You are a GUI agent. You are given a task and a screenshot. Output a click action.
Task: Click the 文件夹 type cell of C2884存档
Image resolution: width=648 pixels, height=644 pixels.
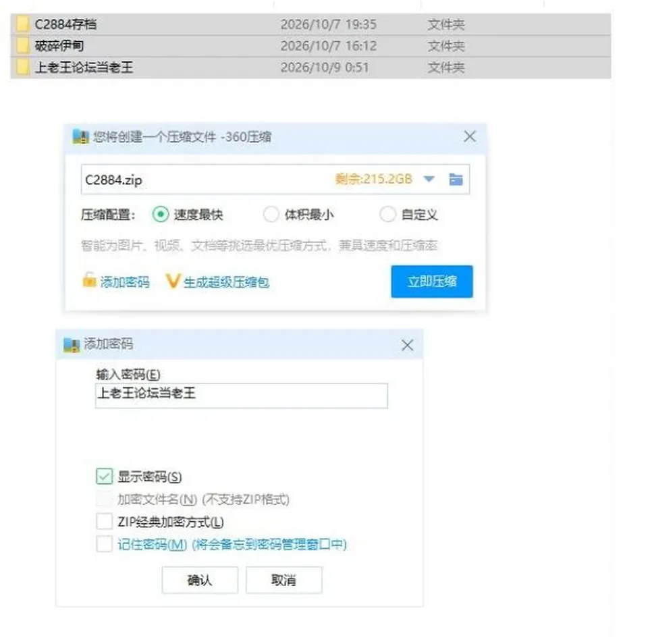point(446,24)
